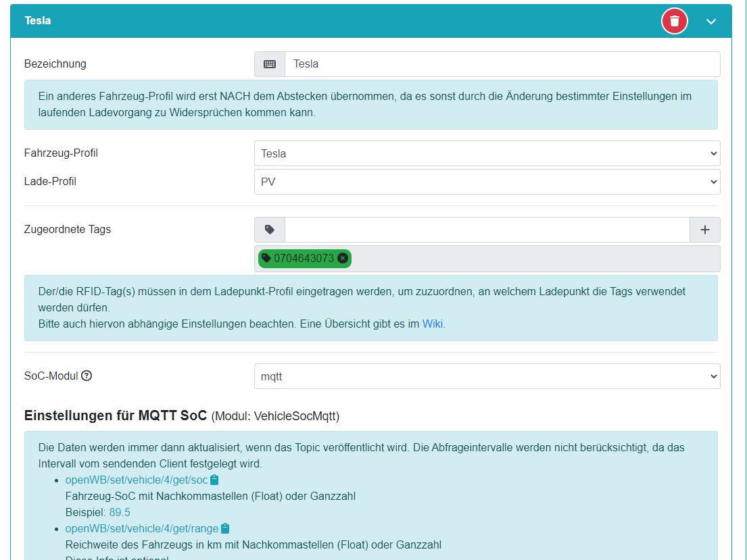This screenshot has width=747, height=560.
Task: Click the Lade-Profil label
Action: coord(50,182)
